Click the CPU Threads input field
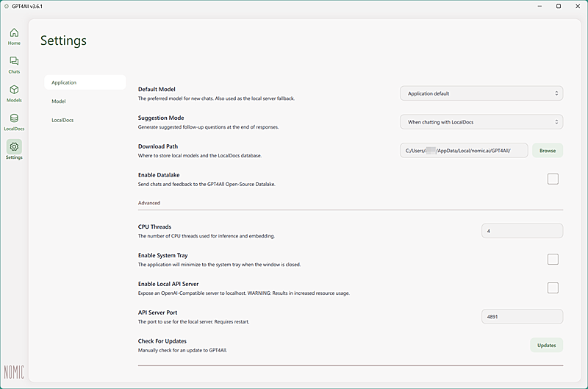 (x=522, y=231)
